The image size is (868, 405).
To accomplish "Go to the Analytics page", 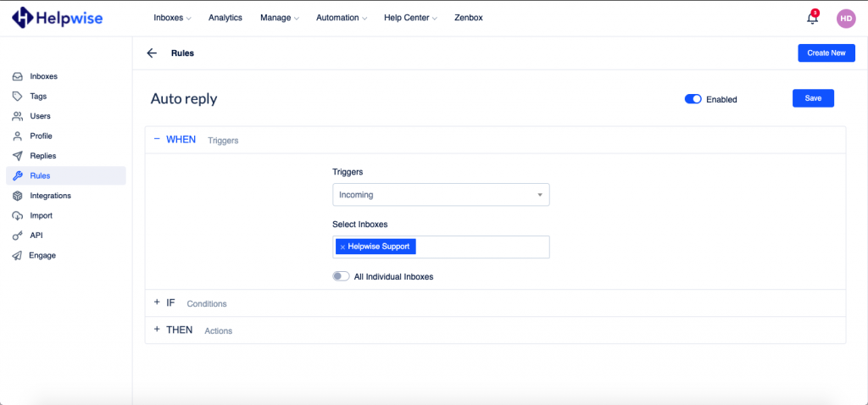I will (225, 18).
